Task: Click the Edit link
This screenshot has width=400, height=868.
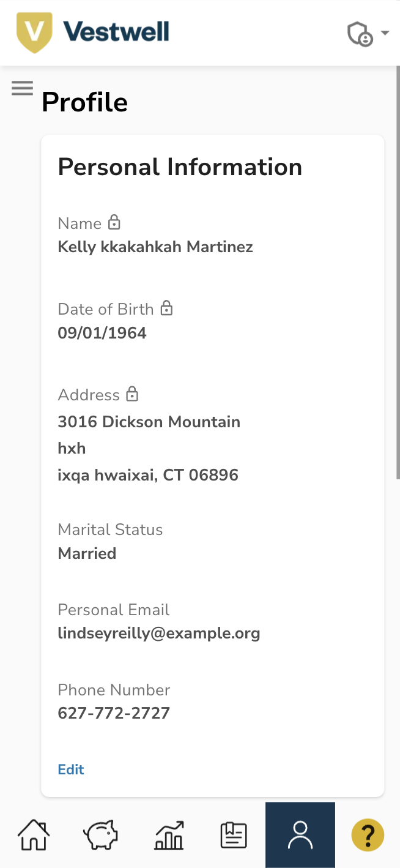Action: pos(71,769)
